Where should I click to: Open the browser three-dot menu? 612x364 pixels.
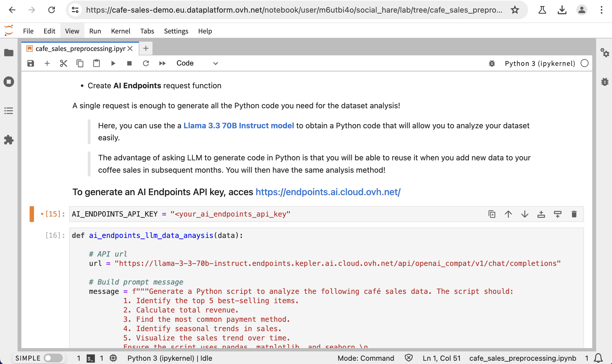[601, 10]
